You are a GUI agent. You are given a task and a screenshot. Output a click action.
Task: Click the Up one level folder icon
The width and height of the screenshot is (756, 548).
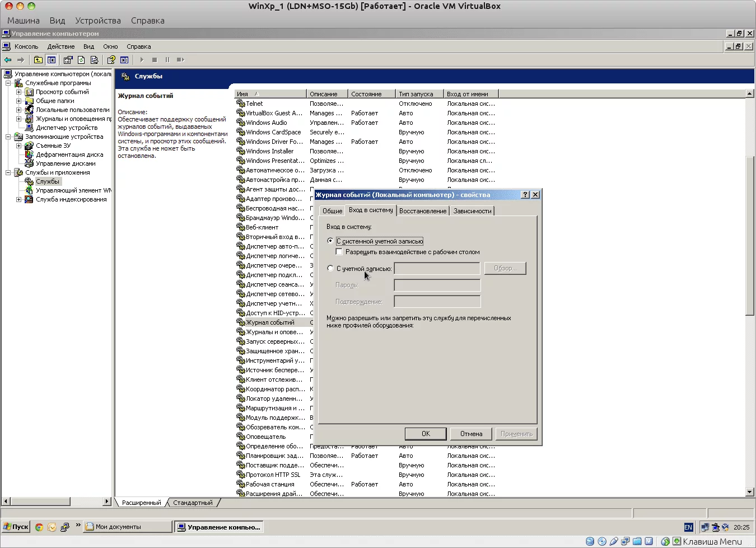(x=38, y=60)
